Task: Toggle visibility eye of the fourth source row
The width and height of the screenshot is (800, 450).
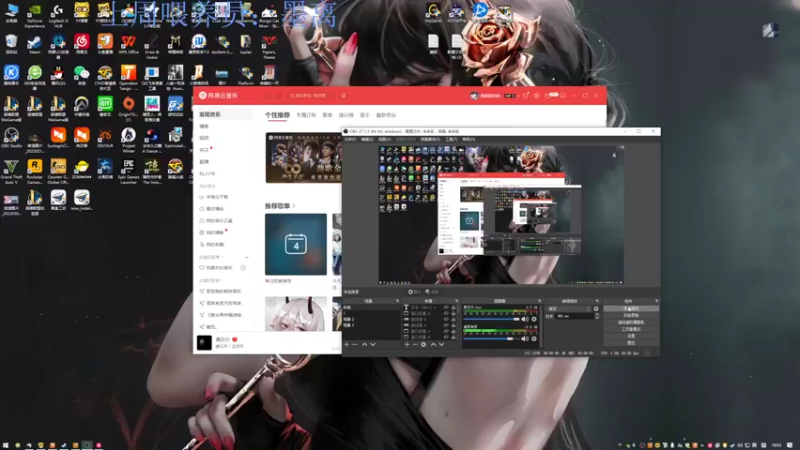Action: 446,325
